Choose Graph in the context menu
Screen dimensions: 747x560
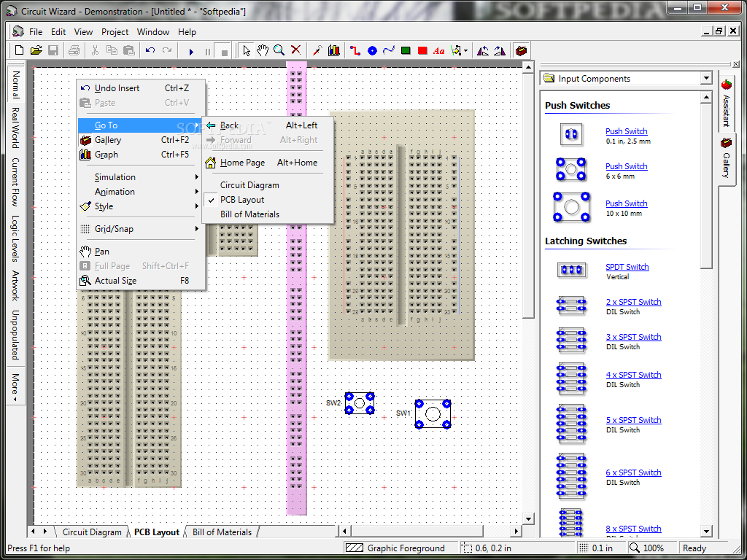click(x=141, y=155)
